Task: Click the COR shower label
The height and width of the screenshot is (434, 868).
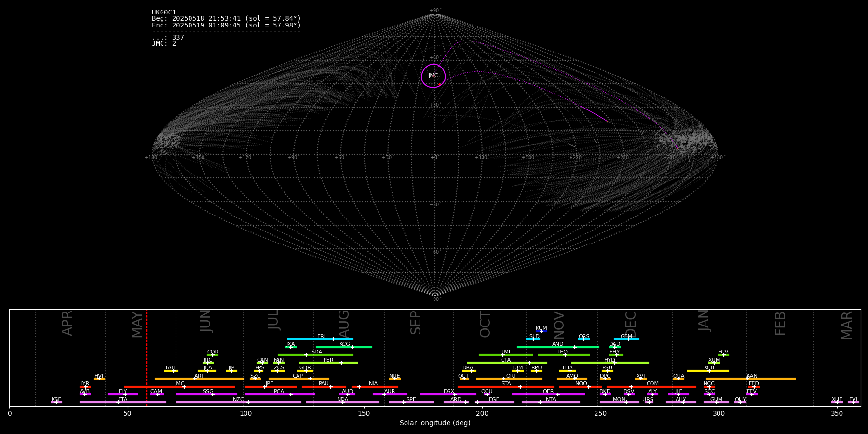Action: point(213,352)
